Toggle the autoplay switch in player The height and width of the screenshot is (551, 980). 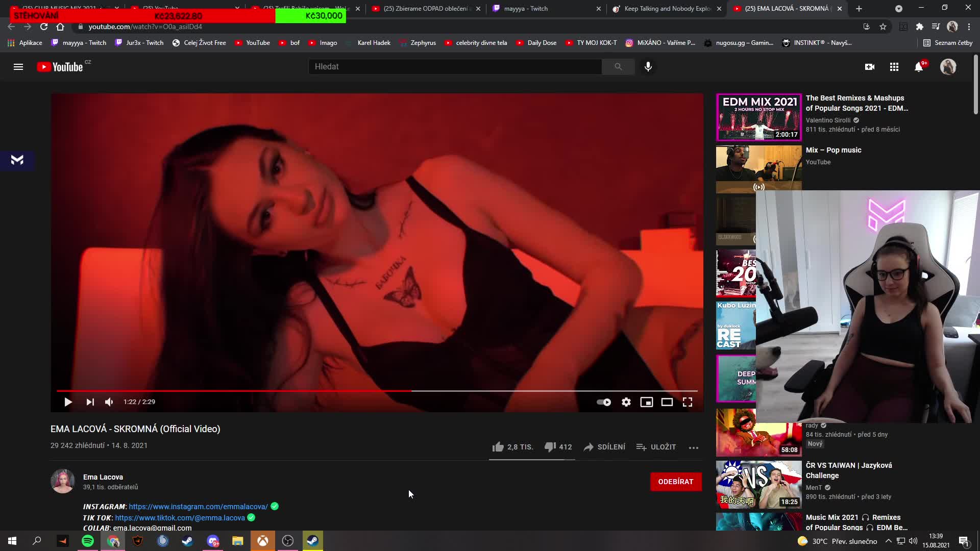point(604,402)
